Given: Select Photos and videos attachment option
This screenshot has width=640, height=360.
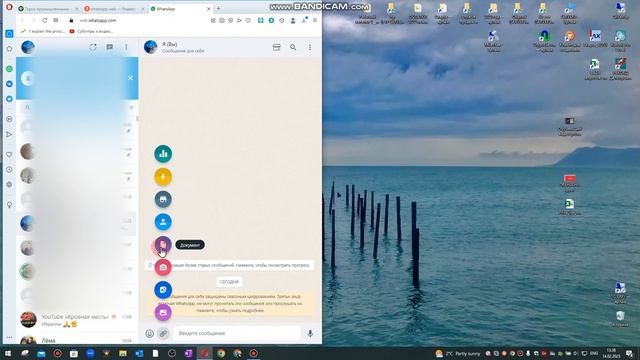Looking at the screenshot, I should (x=163, y=312).
